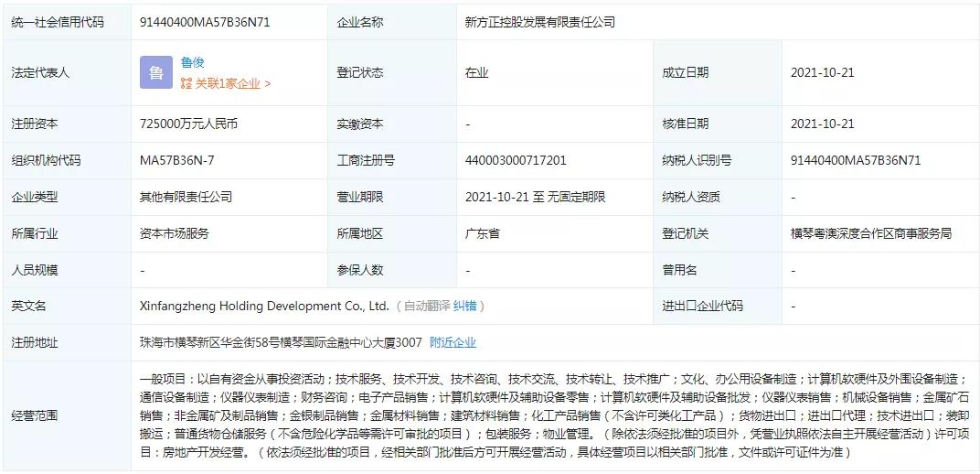The width and height of the screenshot is (980, 474).
Task: Click the 英文名 label
Action: tap(28, 307)
